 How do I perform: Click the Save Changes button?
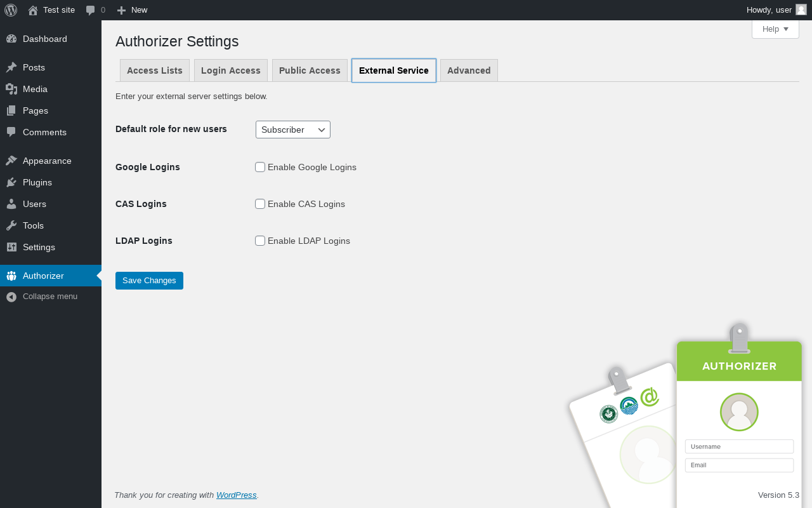[x=149, y=281]
